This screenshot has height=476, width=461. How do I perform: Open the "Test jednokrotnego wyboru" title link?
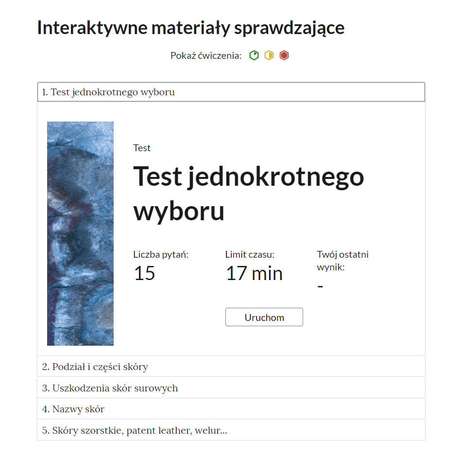tap(249, 193)
